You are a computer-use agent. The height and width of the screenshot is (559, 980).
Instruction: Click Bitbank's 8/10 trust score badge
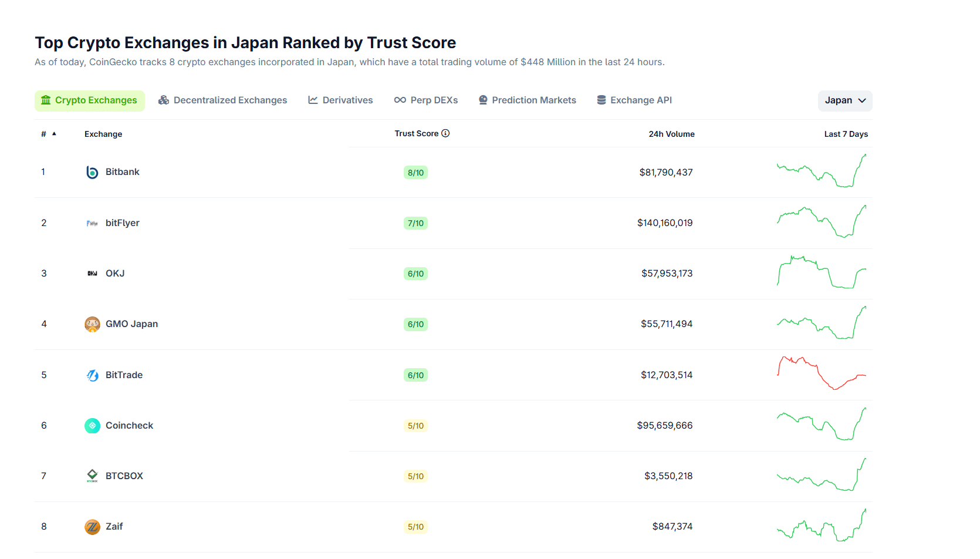pos(415,173)
